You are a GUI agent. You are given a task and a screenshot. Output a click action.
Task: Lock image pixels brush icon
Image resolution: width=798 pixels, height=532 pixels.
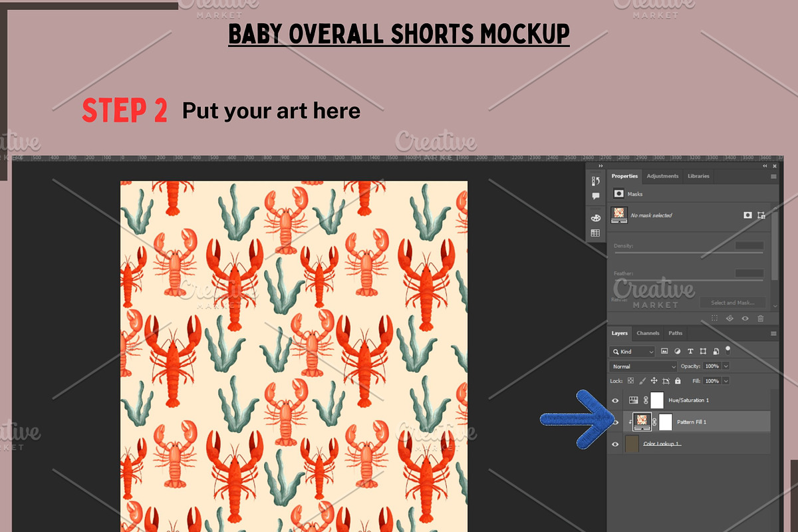click(x=642, y=381)
